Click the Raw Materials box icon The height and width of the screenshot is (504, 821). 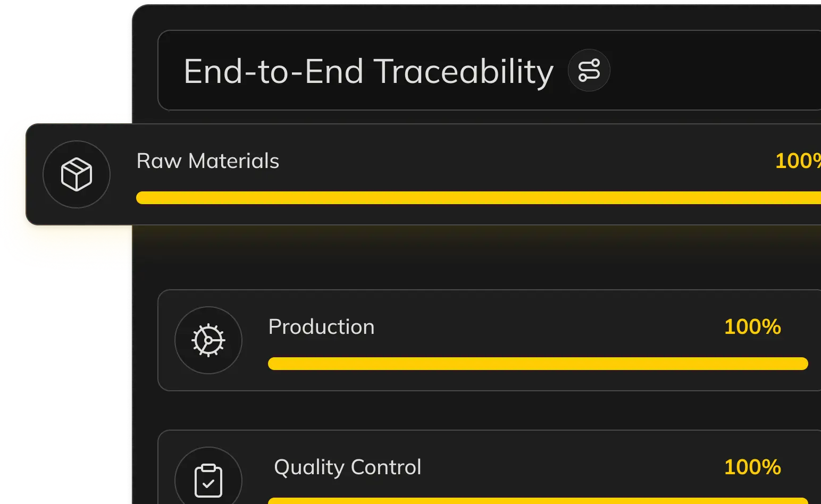pos(77,174)
